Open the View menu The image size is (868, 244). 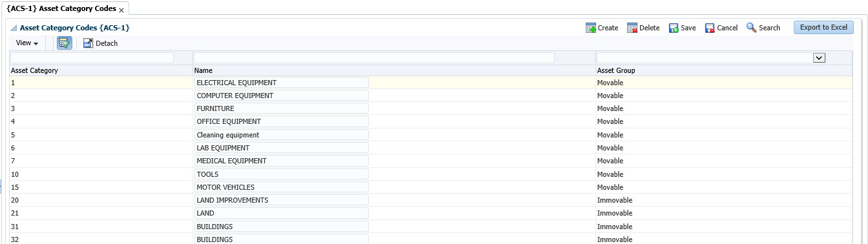click(x=26, y=43)
